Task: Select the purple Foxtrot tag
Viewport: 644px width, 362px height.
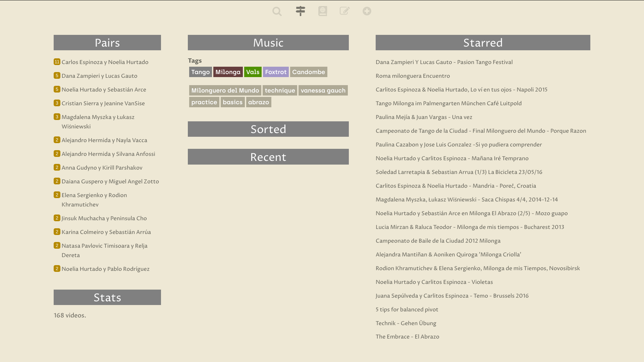Action: 276,72
